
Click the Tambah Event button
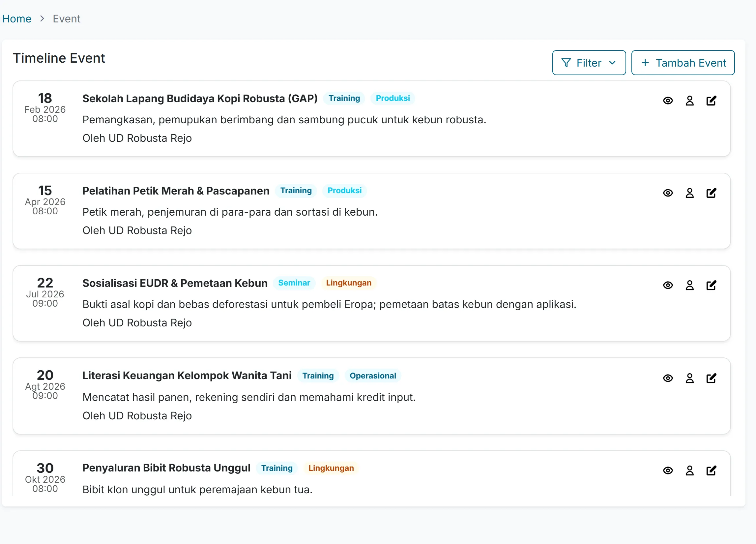coord(683,63)
